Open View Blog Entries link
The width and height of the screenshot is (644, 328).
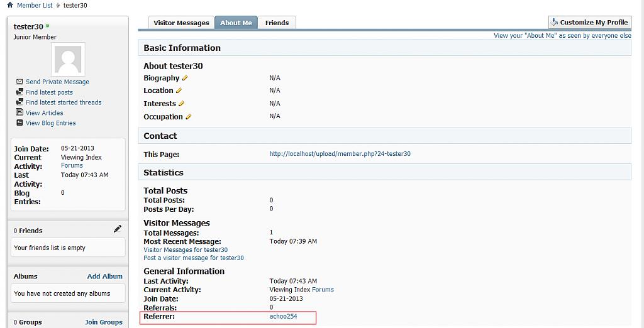tap(50, 123)
